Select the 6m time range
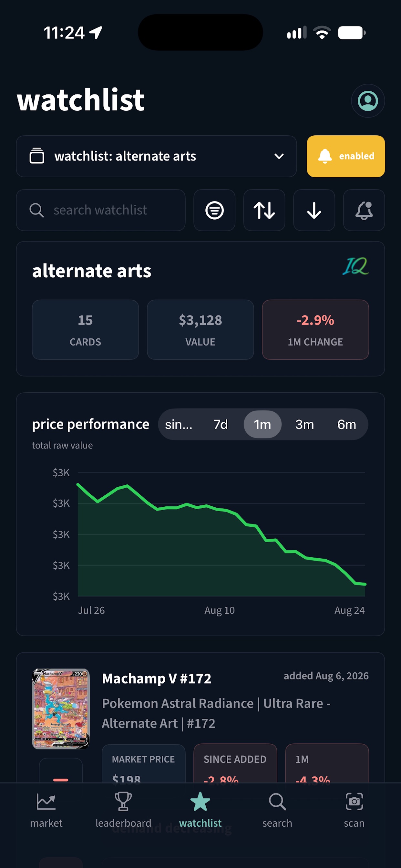401x868 pixels. tap(346, 424)
